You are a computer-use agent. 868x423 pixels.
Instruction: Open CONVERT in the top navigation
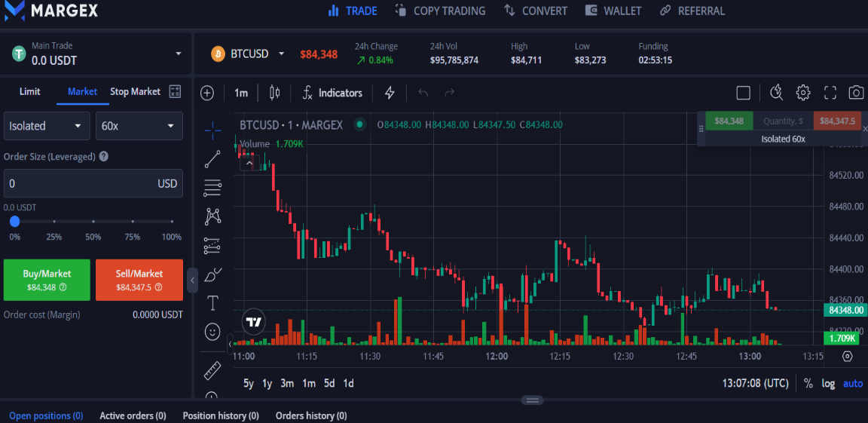point(536,11)
